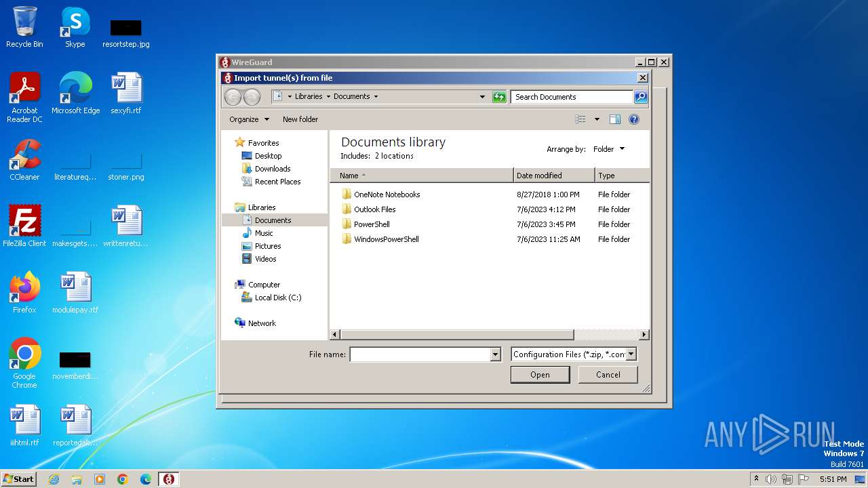The height and width of the screenshot is (488, 868).
Task: Click the Cancel button
Action: point(608,375)
